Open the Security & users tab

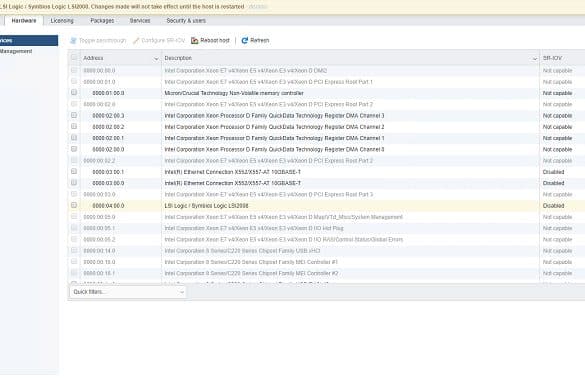pyautogui.click(x=186, y=21)
